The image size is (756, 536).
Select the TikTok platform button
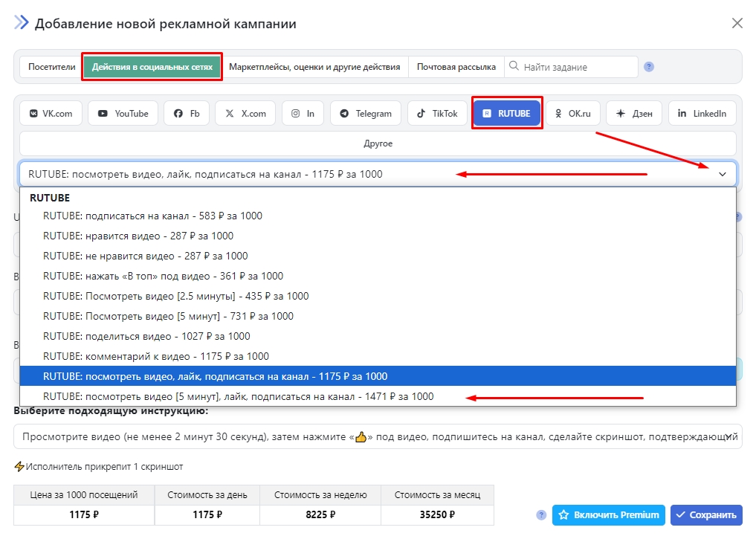click(437, 114)
